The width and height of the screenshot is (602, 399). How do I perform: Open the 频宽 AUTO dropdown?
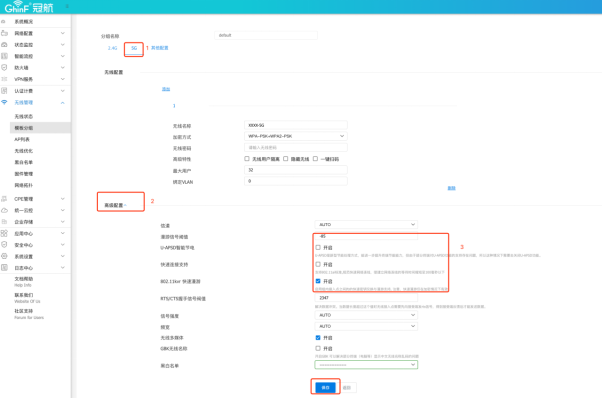click(366, 326)
